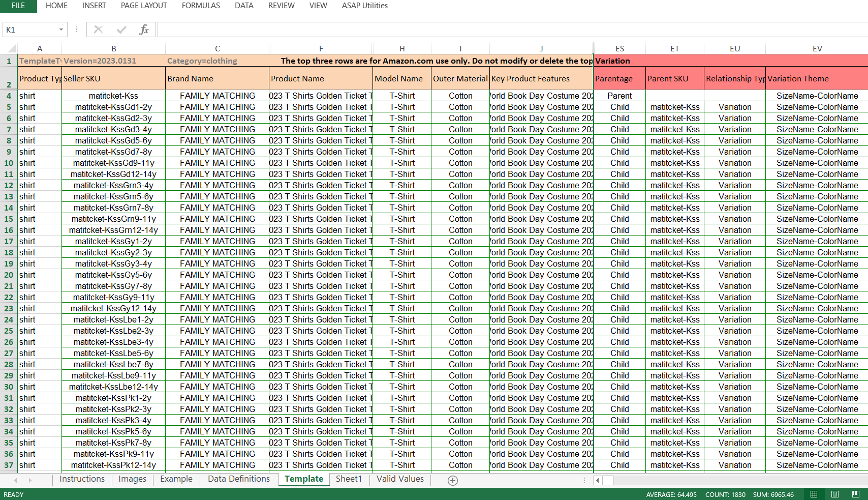Click the READY status indicator
The width and height of the screenshot is (868, 500).
pyautogui.click(x=14, y=494)
